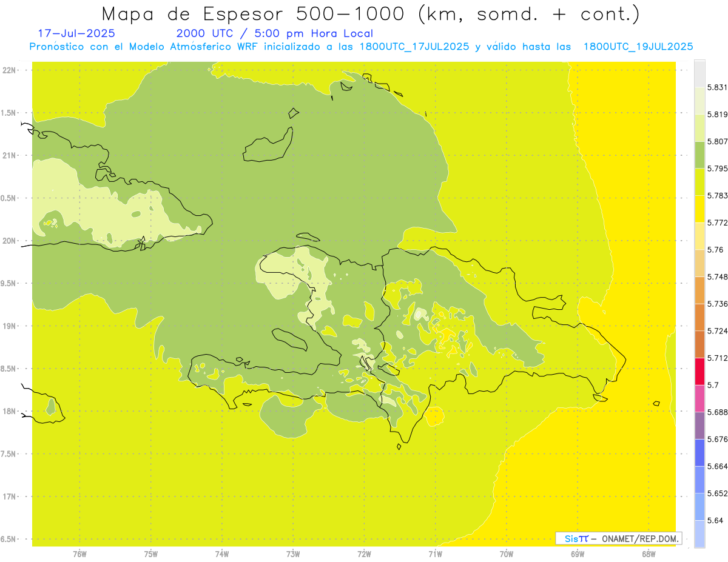728x562 pixels.
Task: Click the 21N latitude axis label
Action: point(9,155)
